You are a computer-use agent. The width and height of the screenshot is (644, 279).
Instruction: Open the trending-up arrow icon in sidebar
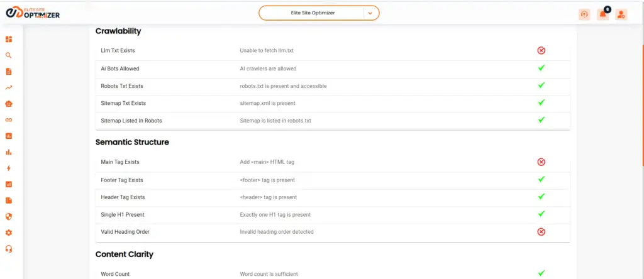9,87
